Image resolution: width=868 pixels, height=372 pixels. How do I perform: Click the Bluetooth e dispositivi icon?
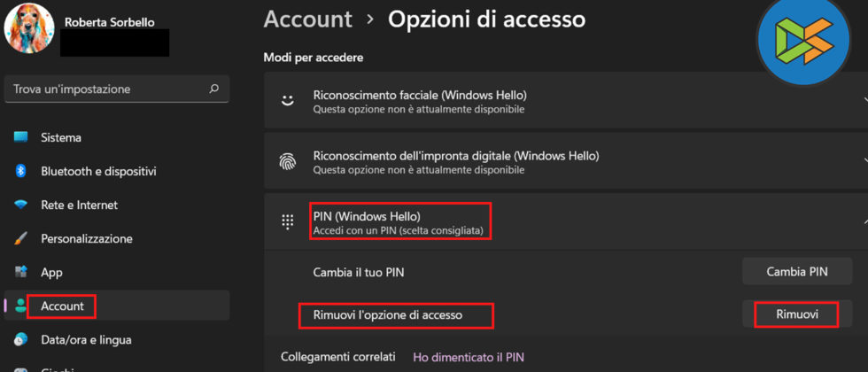point(20,171)
